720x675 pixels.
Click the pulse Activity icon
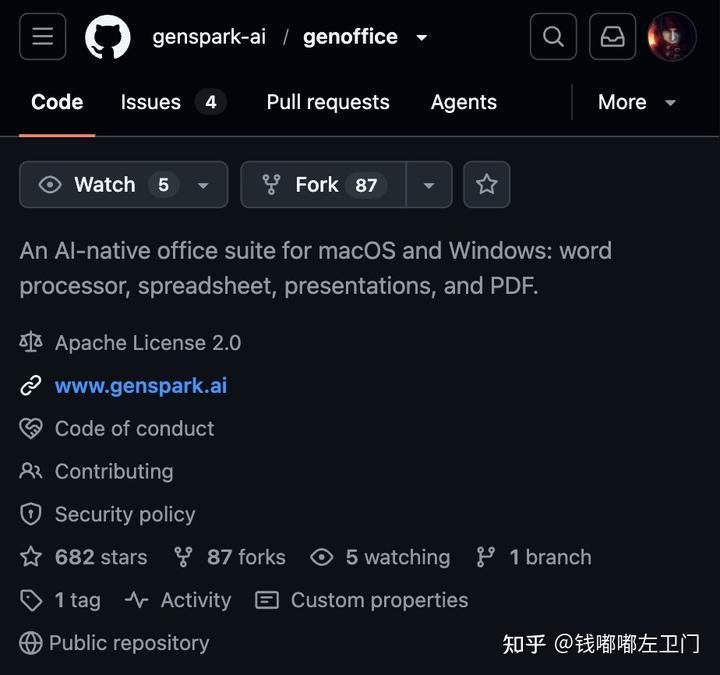coord(136,600)
